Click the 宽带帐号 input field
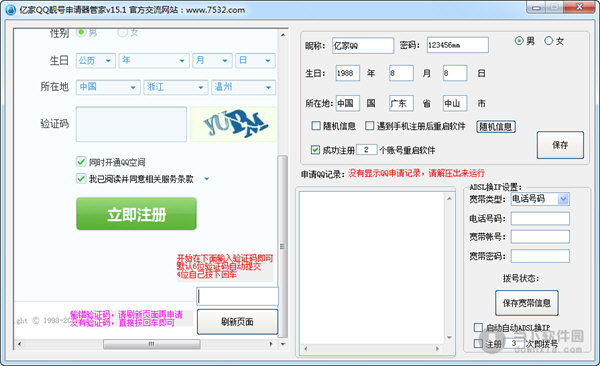 (540, 237)
